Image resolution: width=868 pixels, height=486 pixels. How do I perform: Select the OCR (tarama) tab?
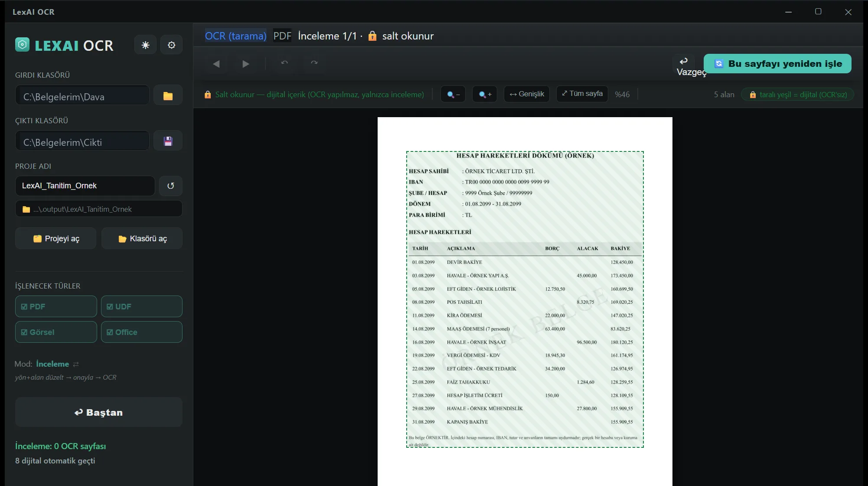point(235,36)
